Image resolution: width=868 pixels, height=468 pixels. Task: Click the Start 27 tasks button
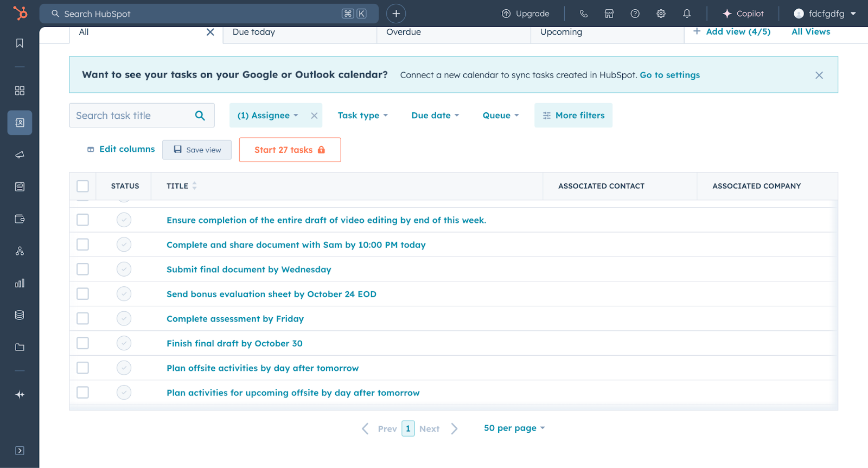pos(290,150)
